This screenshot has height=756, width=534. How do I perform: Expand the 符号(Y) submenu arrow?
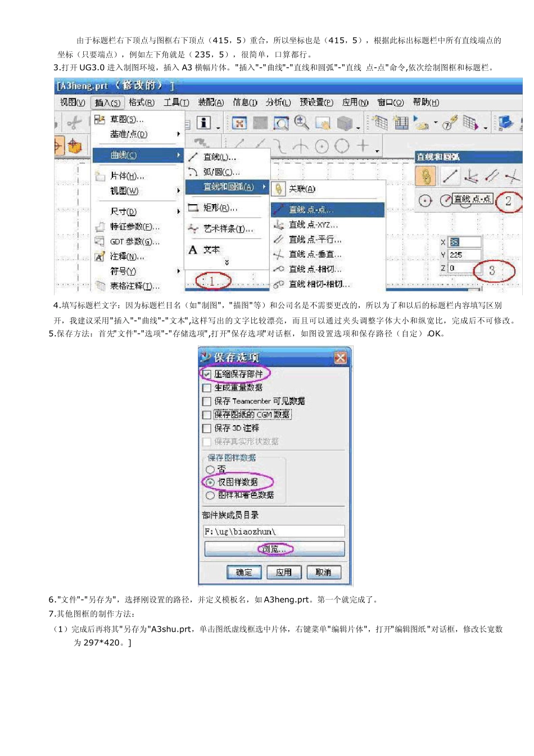coord(179,271)
